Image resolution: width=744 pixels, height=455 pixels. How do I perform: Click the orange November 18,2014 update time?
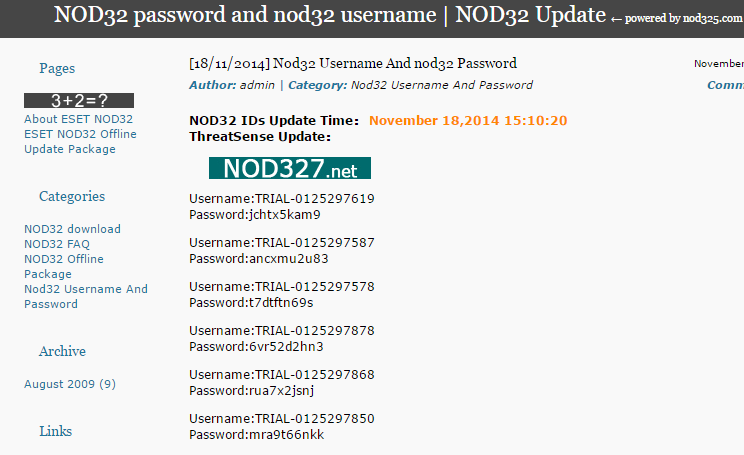pyautogui.click(x=468, y=121)
